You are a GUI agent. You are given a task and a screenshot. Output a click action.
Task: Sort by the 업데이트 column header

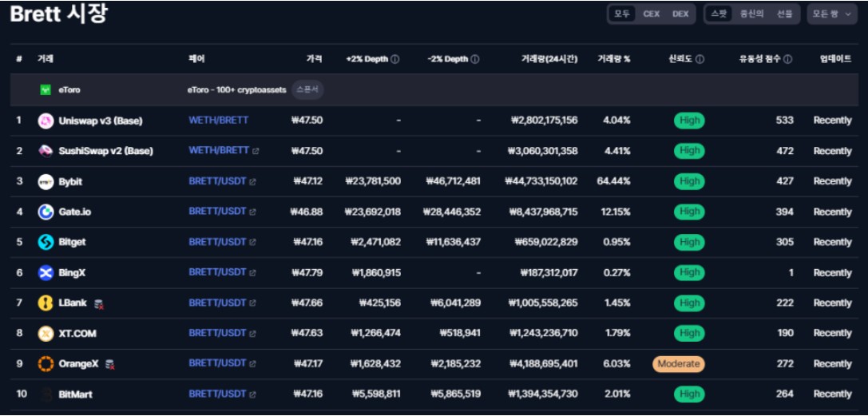click(x=835, y=59)
